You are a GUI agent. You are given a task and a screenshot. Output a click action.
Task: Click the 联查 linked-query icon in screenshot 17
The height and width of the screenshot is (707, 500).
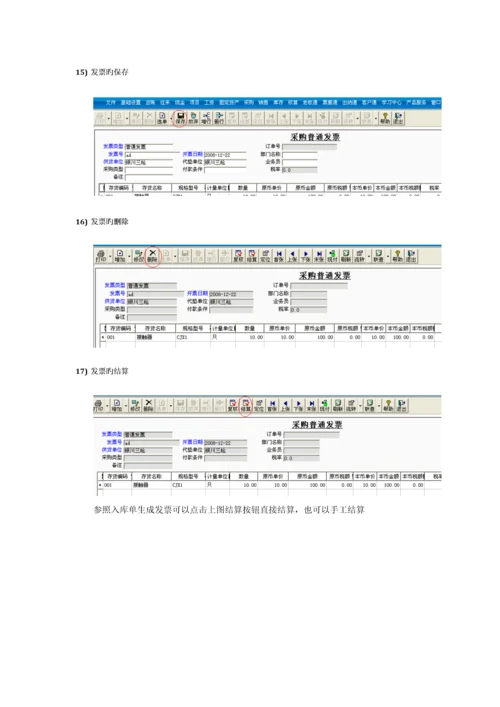pos(369,405)
